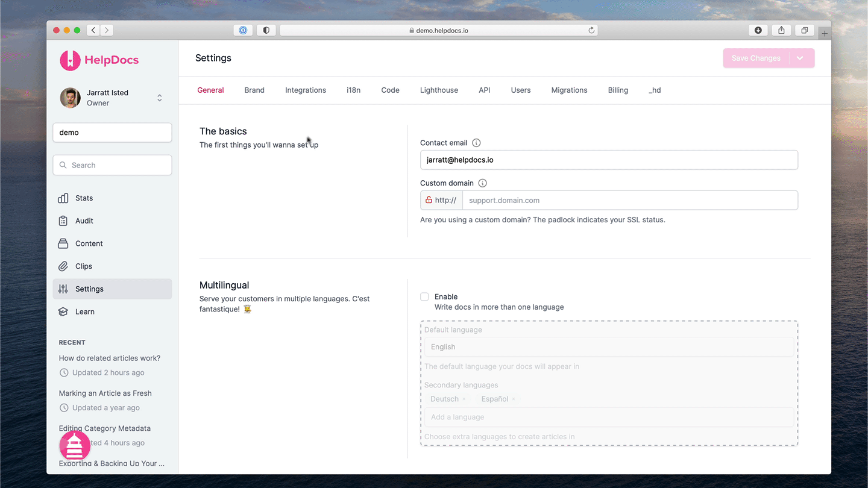
Task: Open recent article Editing Category Metadata
Action: pyautogui.click(x=105, y=428)
